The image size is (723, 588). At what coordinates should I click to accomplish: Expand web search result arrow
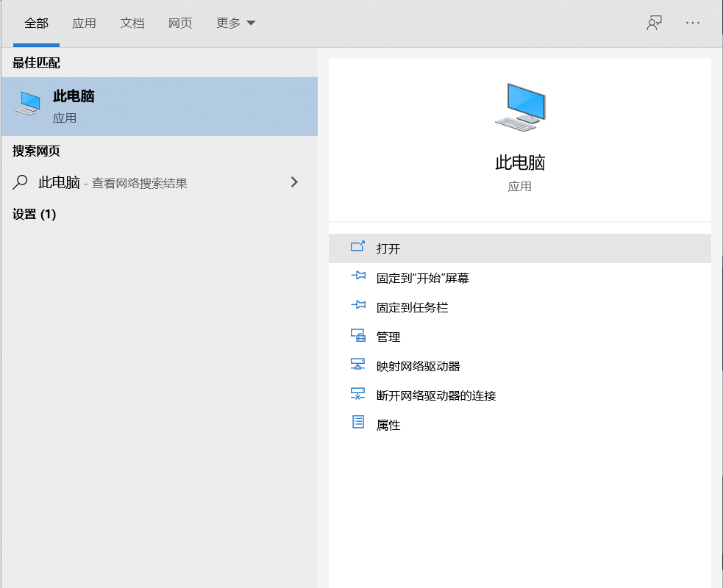(294, 182)
